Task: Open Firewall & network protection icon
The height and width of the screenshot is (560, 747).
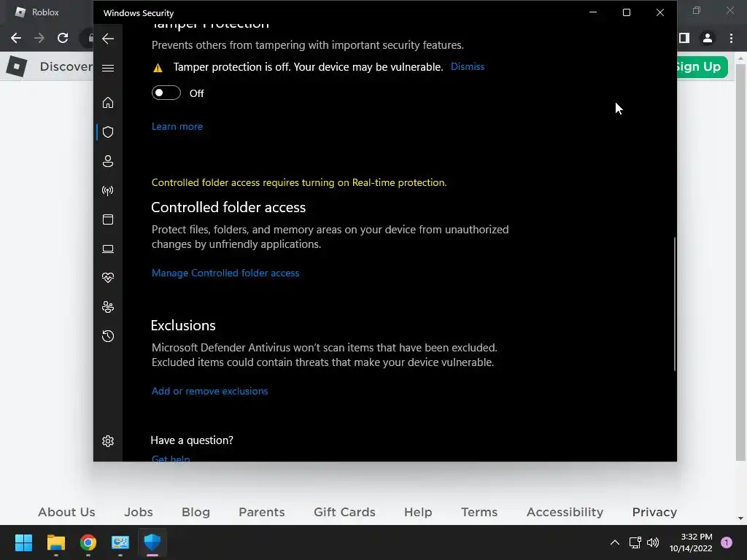Action: coord(108,190)
